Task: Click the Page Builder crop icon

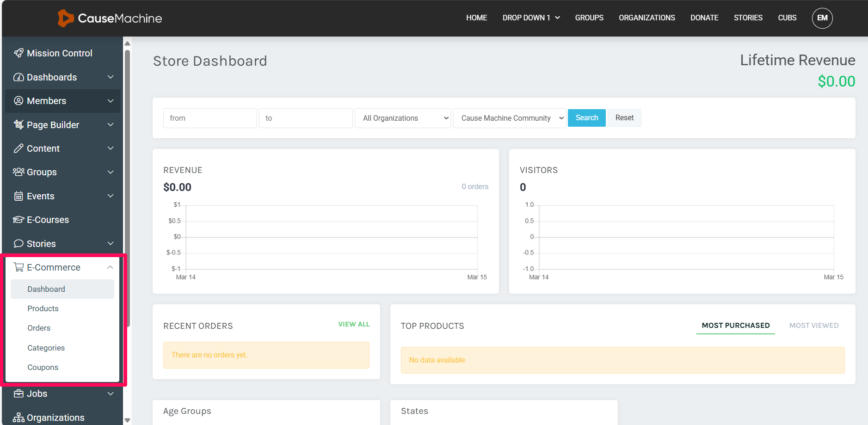Action: click(x=18, y=125)
